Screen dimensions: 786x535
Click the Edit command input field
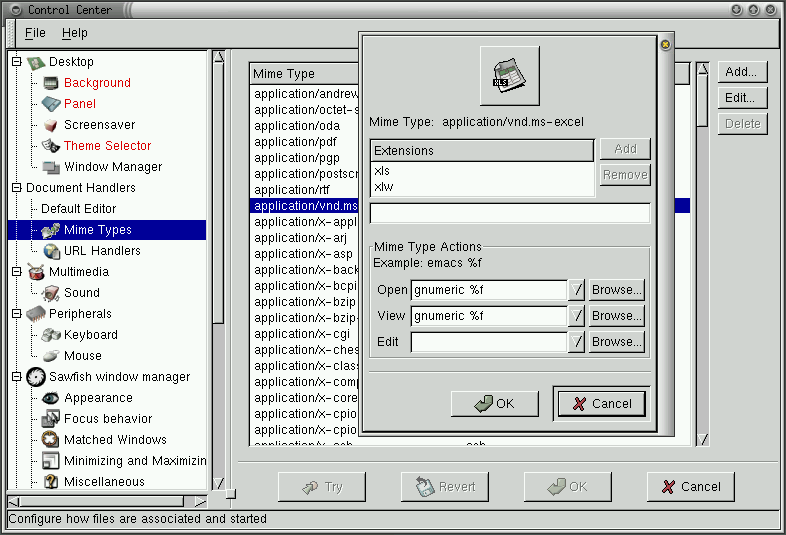pyautogui.click(x=489, y=342)
